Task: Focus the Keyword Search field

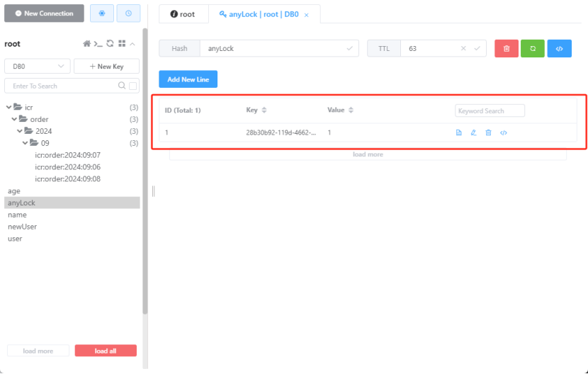Action: tap(490, 110)
